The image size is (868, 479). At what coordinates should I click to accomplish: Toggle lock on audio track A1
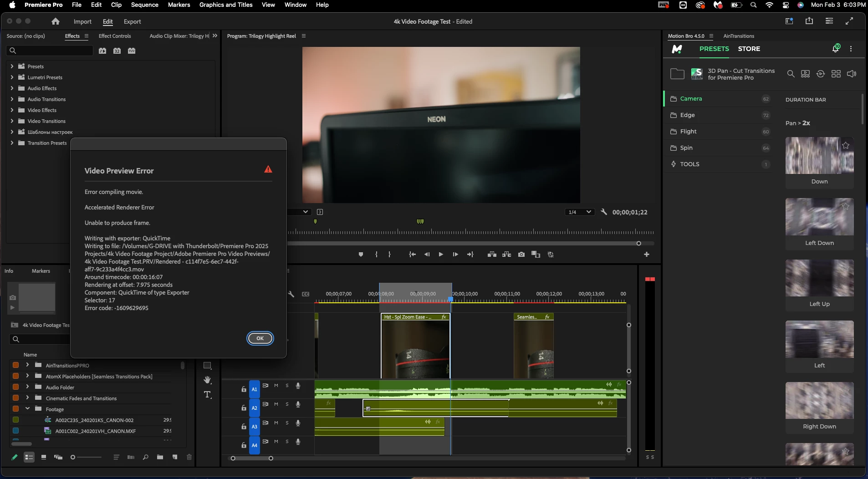tap(244, 389)
